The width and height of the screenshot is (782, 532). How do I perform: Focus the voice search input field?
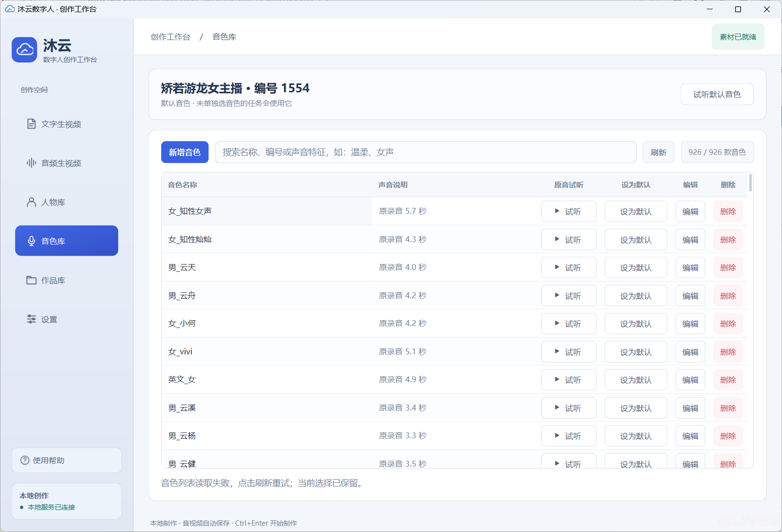(425, 152)
